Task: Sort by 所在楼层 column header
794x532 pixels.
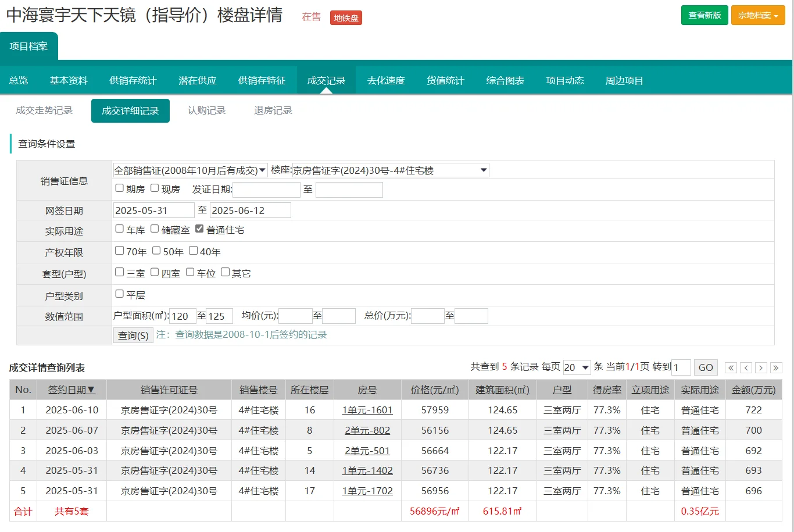Action: point(310,390)
